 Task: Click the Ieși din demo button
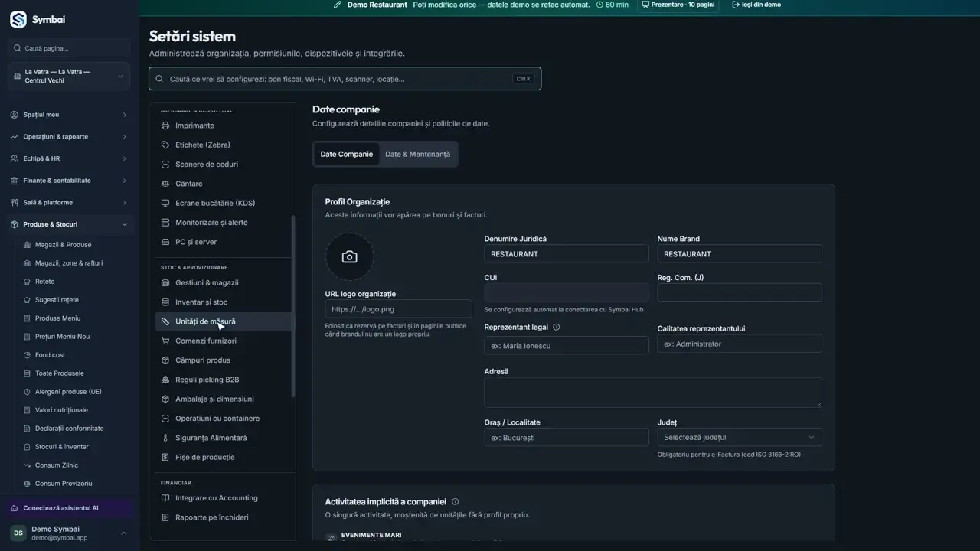(x=756, y=5)
